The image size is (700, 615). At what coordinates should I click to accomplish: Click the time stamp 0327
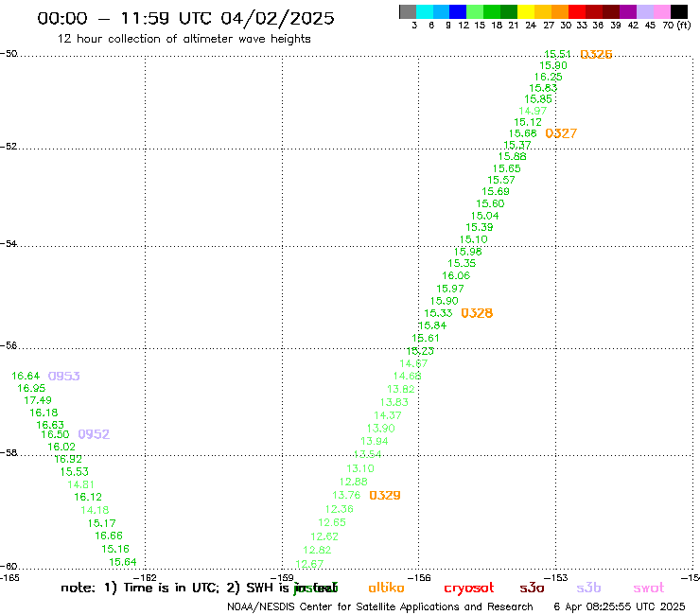click(x=561, y=133)
